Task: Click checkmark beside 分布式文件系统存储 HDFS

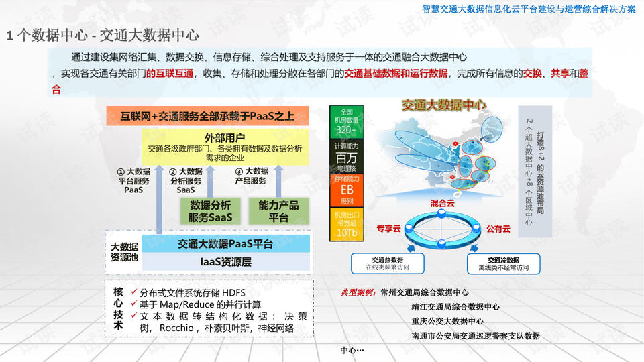Action: tap(134, 293)
